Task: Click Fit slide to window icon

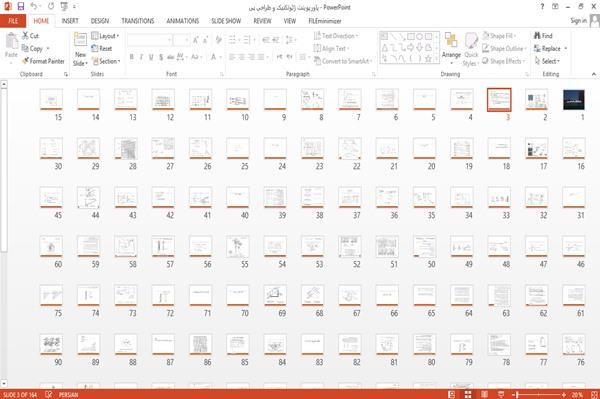Action: [x=594, y=394]
